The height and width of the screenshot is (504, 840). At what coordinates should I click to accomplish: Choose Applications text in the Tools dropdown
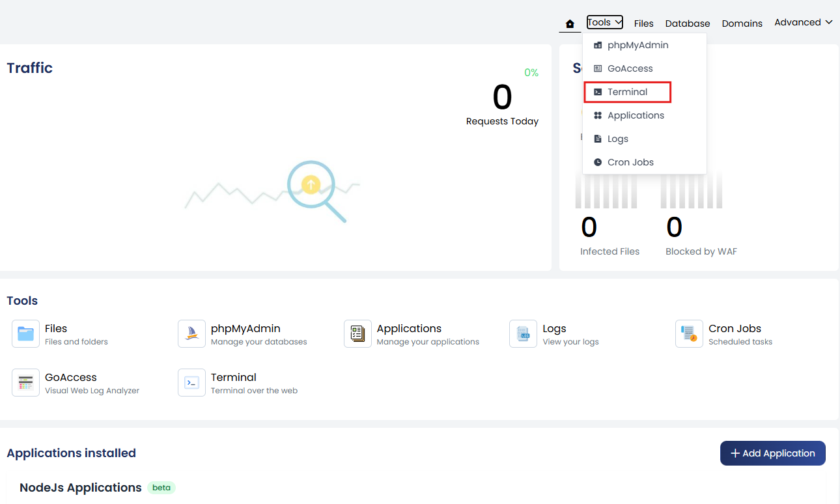pos(636,115)
